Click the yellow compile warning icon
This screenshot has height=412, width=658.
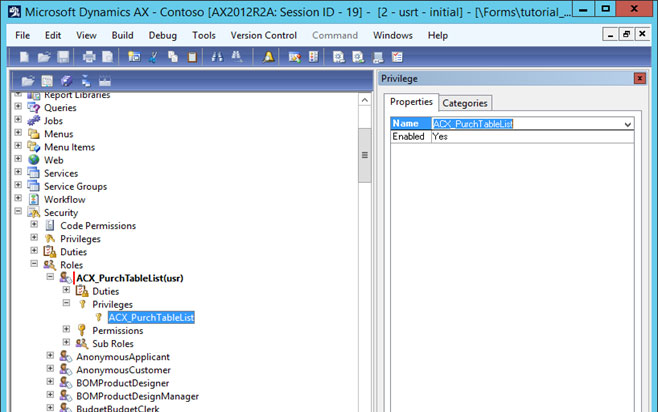click(x=269, y=57)
